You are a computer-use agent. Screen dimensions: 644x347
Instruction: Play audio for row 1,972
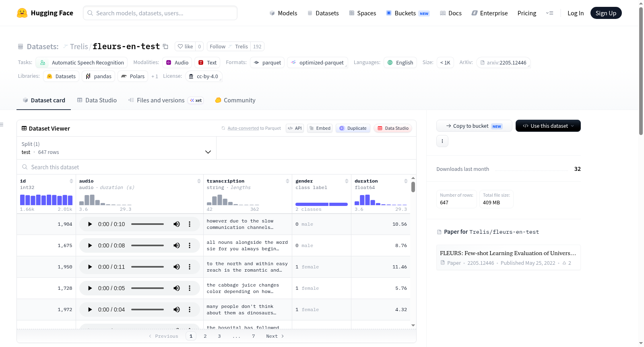click(90, 310)
